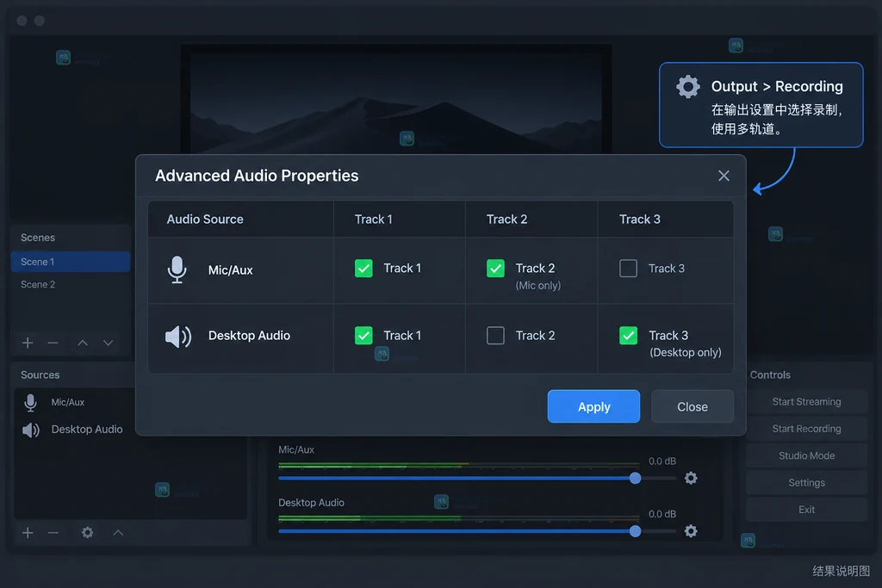Move source up using Sources arrow

coord(118,532)
